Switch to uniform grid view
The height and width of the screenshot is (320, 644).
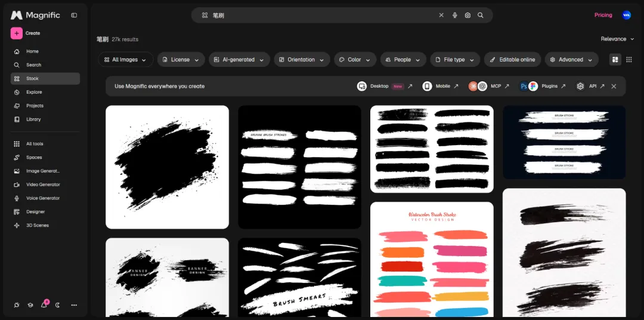[629, 60]
